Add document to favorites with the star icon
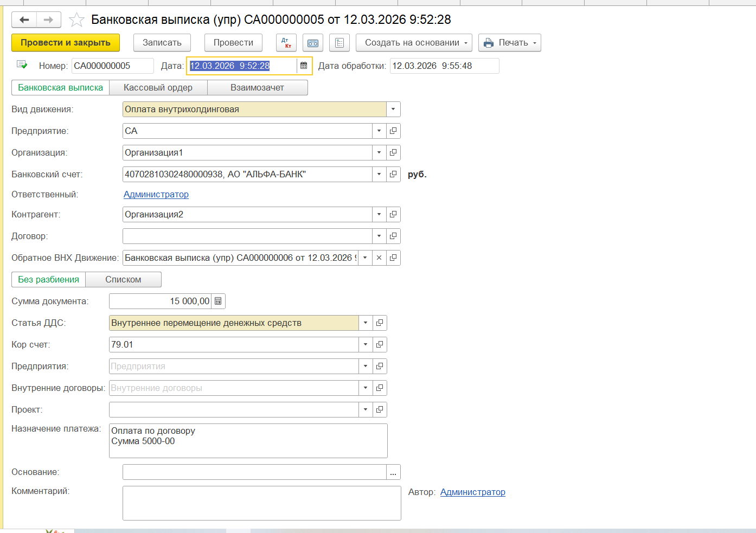Viewport: 756px width, 533px height. pos(77,20)
